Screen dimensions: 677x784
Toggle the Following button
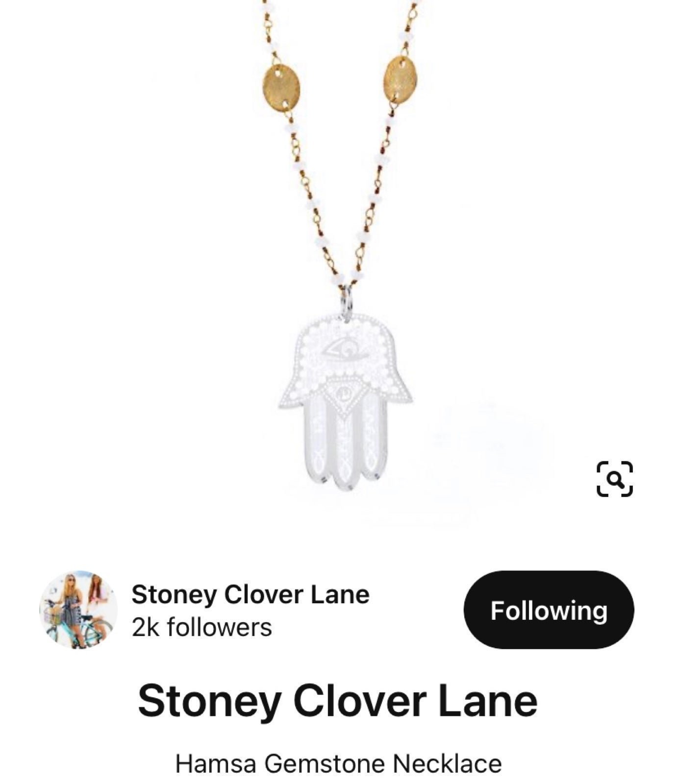pos(549,610)
